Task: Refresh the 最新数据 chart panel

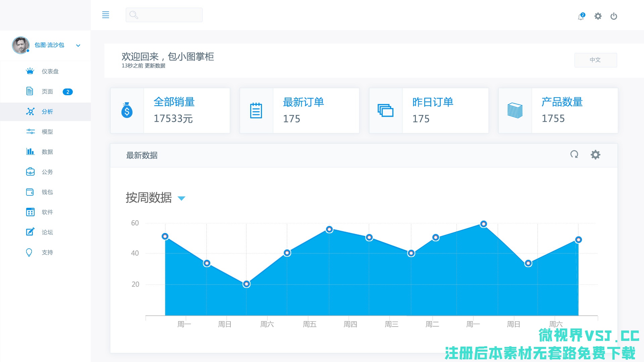Action: click(574, 155)
